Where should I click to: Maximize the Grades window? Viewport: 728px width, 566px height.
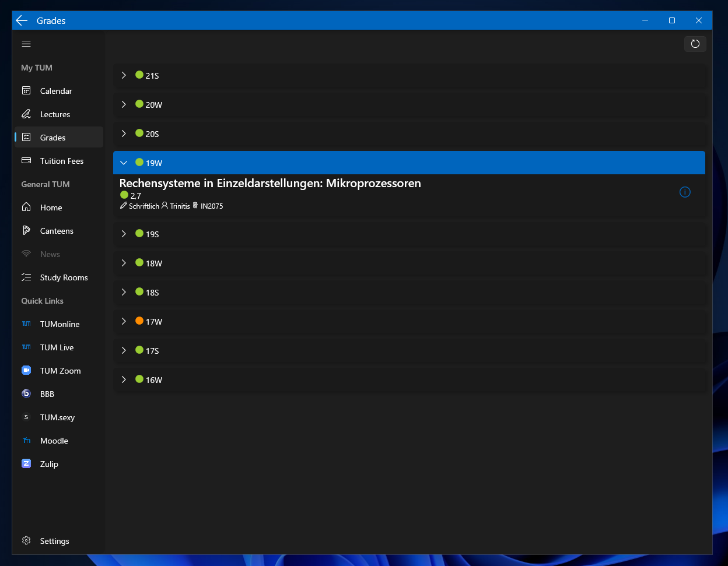click(x=672, y=20)
